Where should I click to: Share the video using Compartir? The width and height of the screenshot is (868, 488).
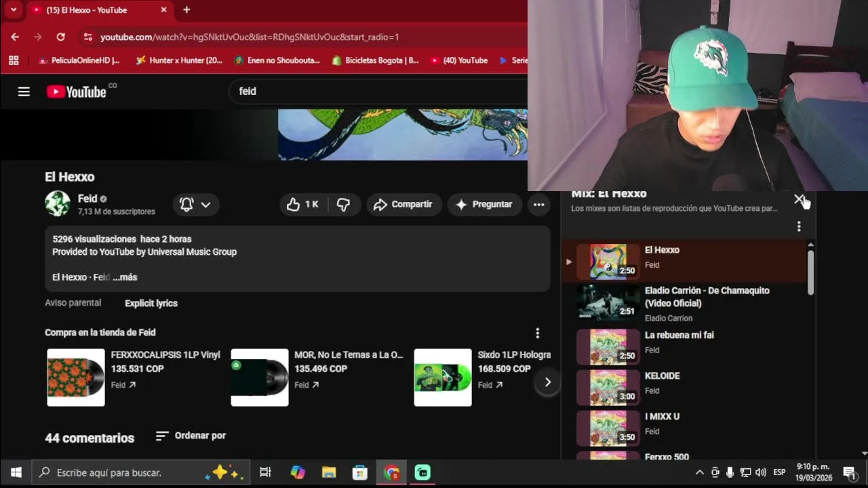pyautogui.click(x=404, y=204)
